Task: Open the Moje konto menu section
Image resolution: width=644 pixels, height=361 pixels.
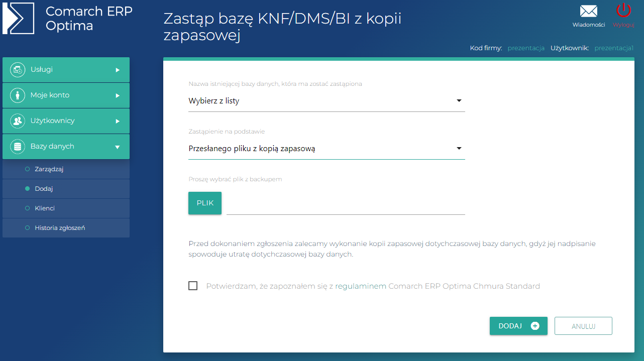Action: tap(66, 95)
